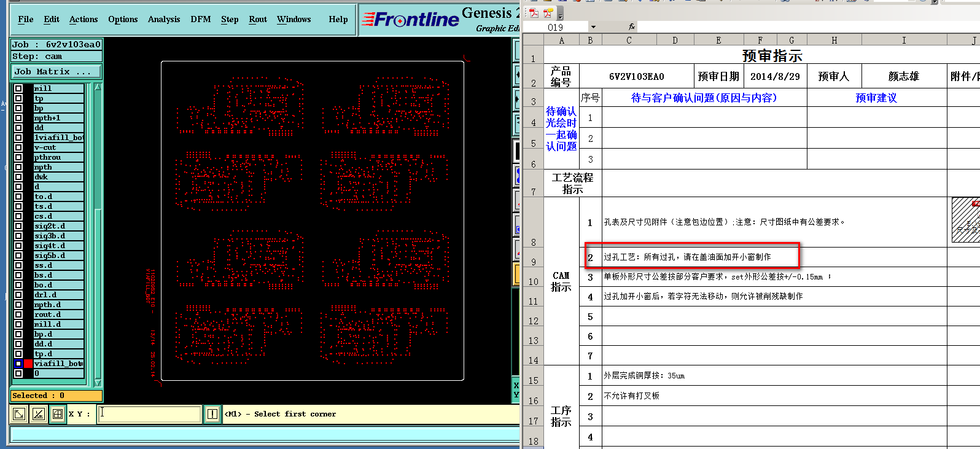The height and width of the screenshot is (449, 980).
Task: Click the X Y coordinate input field
Action: [x=149, y=414]
